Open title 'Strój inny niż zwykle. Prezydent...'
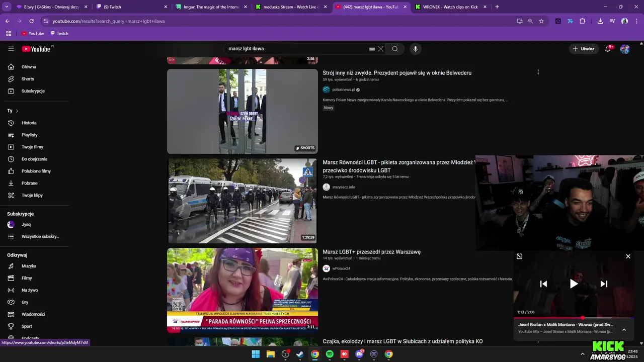644x362 pixels. click(x=397, y=73)
